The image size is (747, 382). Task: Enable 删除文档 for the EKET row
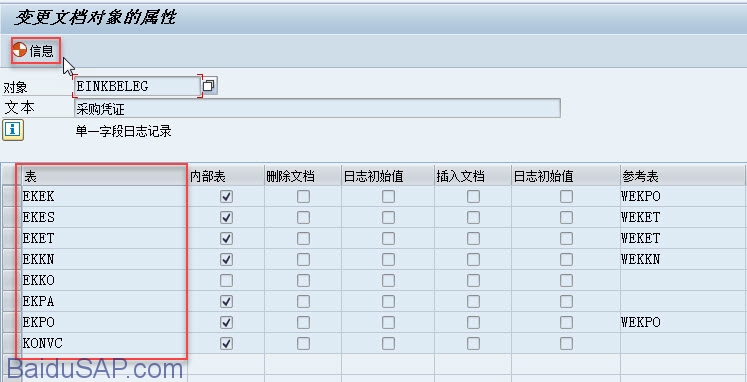[x=303, y=238]
